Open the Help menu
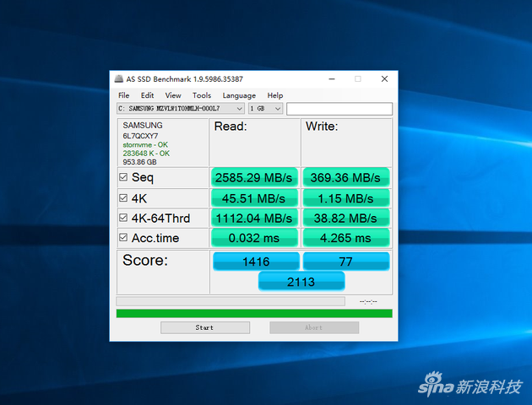This screenshot has width=532, height=405. [x=275, y=95]
